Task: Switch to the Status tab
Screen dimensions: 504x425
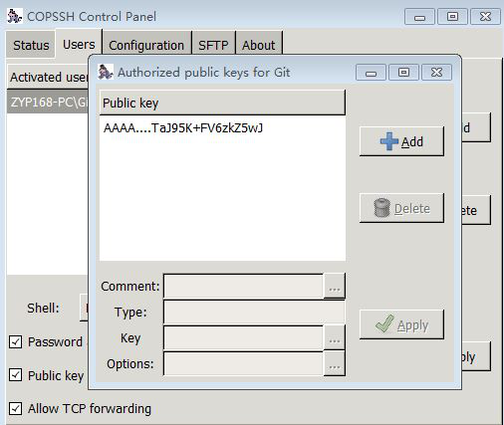Action: 31,45
